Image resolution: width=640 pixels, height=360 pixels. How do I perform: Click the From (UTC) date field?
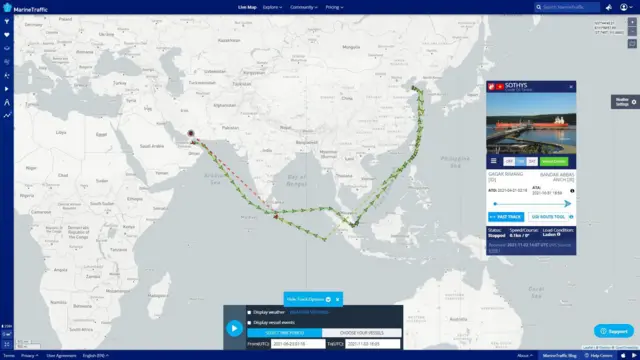pyautogui.click(x=298, y=344)
